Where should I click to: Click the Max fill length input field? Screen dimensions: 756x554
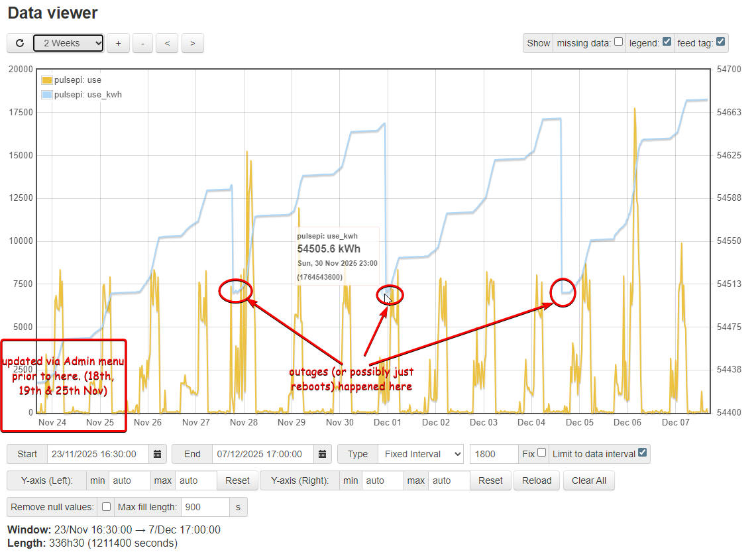click(205, 507)
